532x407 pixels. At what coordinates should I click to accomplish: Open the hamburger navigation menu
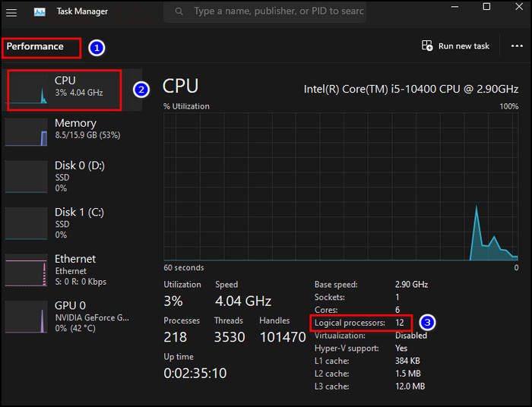click(x=11, y=13)
